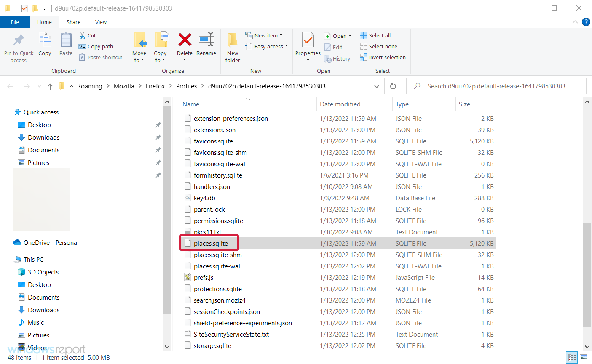This screenshot has height=364, width=592.
Task: Click Select all in ribbon
Action: coord(375,36)
